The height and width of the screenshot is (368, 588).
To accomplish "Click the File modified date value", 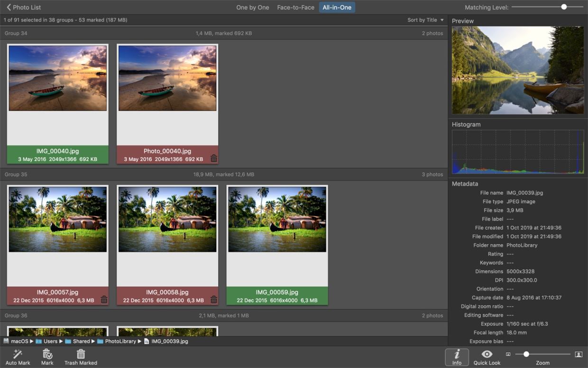I will [x=534, y=236].
